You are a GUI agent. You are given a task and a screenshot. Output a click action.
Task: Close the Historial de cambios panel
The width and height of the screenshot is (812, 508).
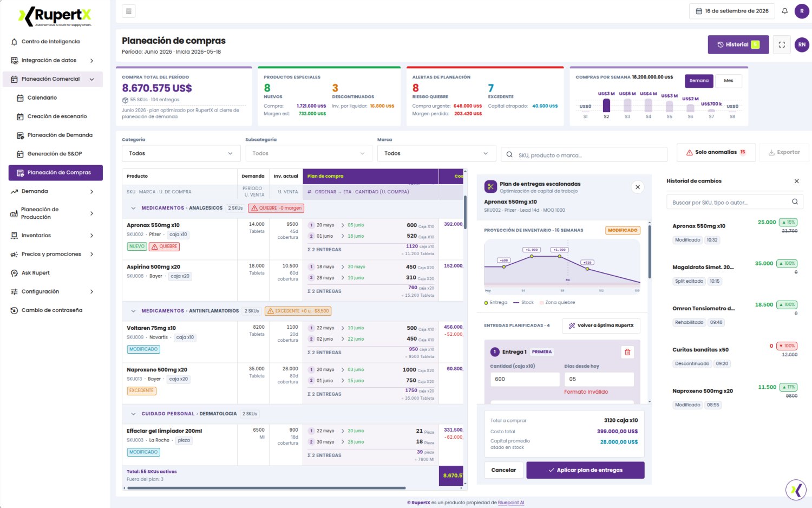coord(796,181)
